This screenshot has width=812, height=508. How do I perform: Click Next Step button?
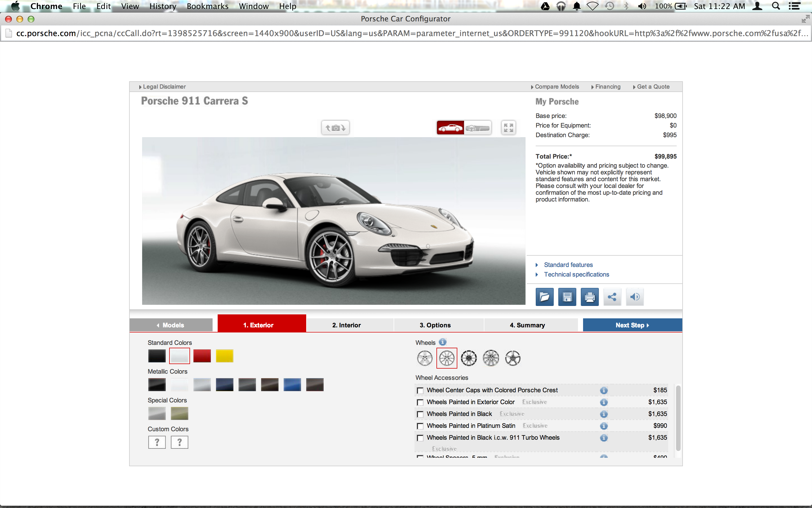click(632, 325)
